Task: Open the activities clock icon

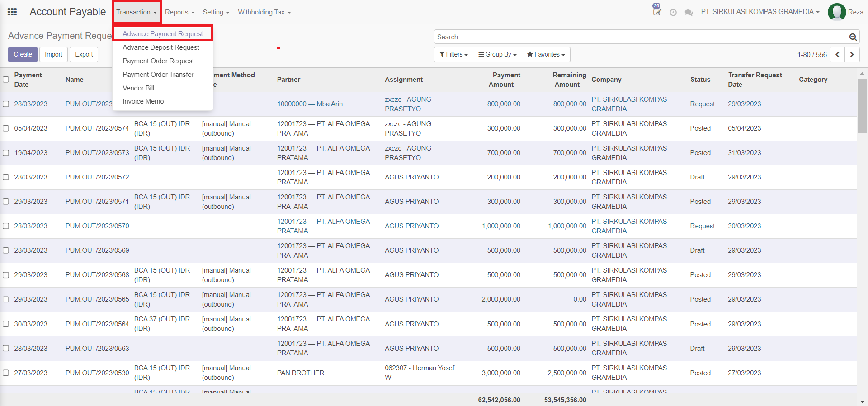Action: tap(673, 13)
